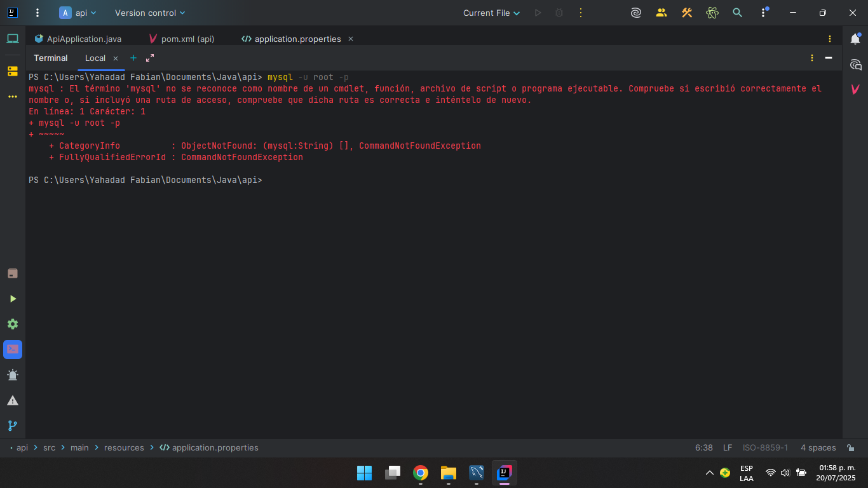The width and height of the screenshot is (868, 488).
Task: Open the clock and date panel
Action: 836,473
